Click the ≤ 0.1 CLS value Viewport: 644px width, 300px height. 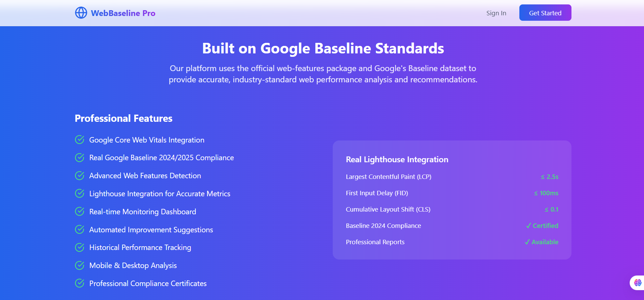[551, 210]
